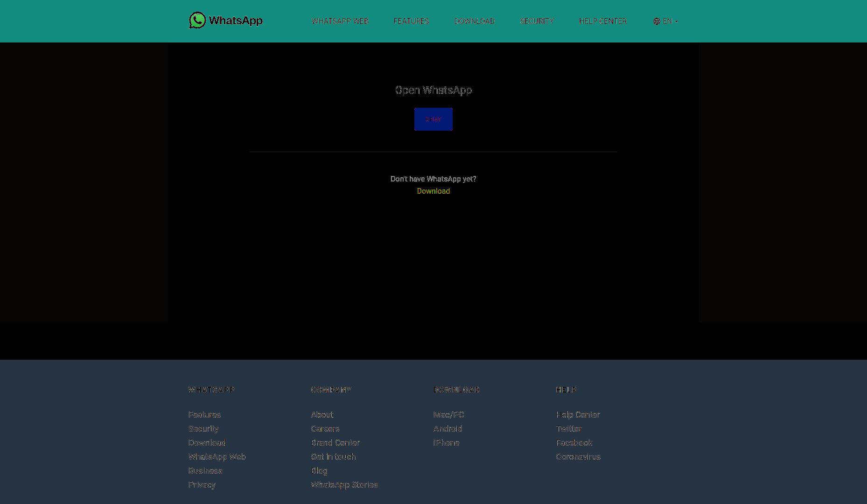867x504 pixels.
Task: Click the HELP footer column heading
Action: click(566, 390)
